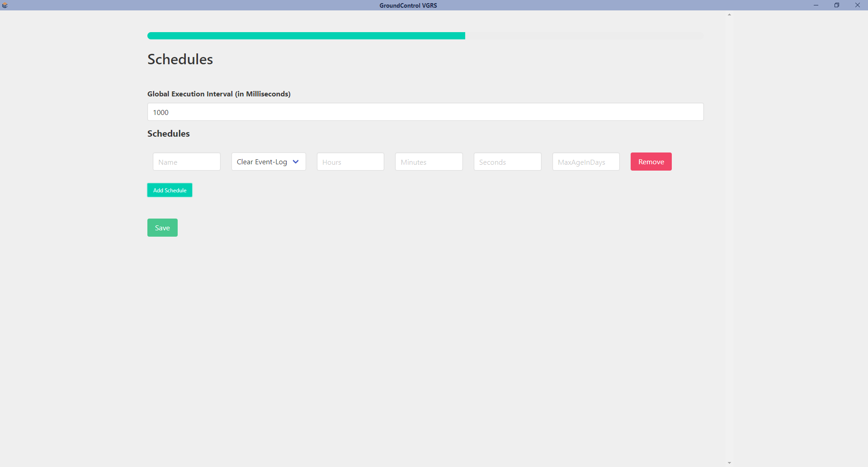Click the scrollbar down arrow

729,463
